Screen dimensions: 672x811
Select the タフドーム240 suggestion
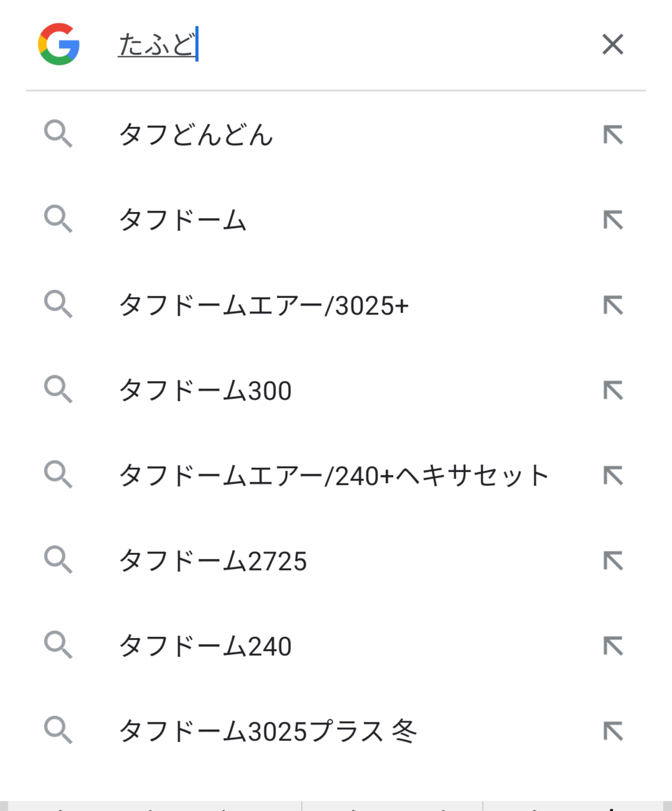pos(205,646)
